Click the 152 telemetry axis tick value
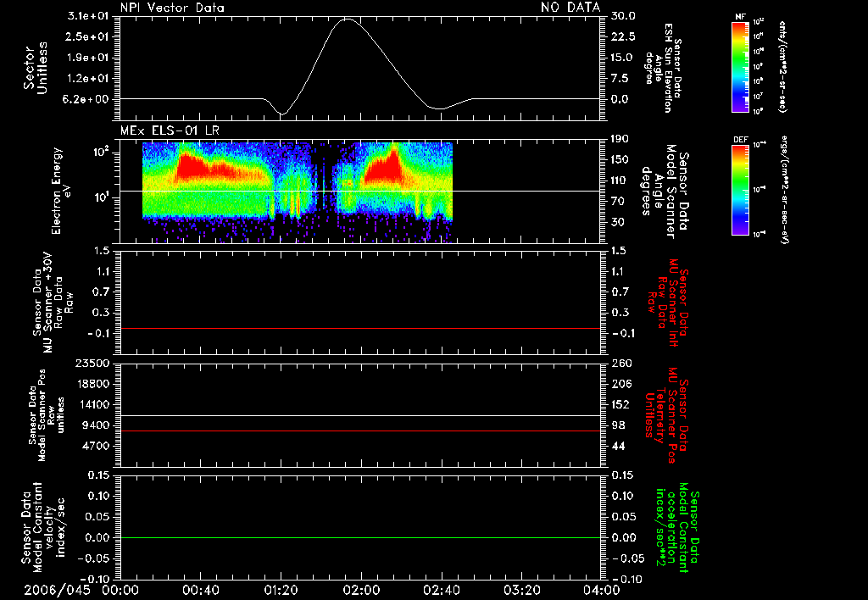The width and height of the screenshot is (868, 600). tap(620, 404)
